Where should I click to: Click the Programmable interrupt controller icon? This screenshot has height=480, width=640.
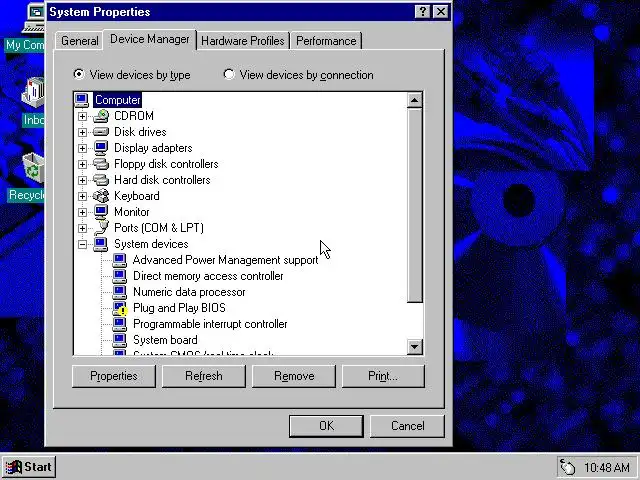click(x=120, y=324)
